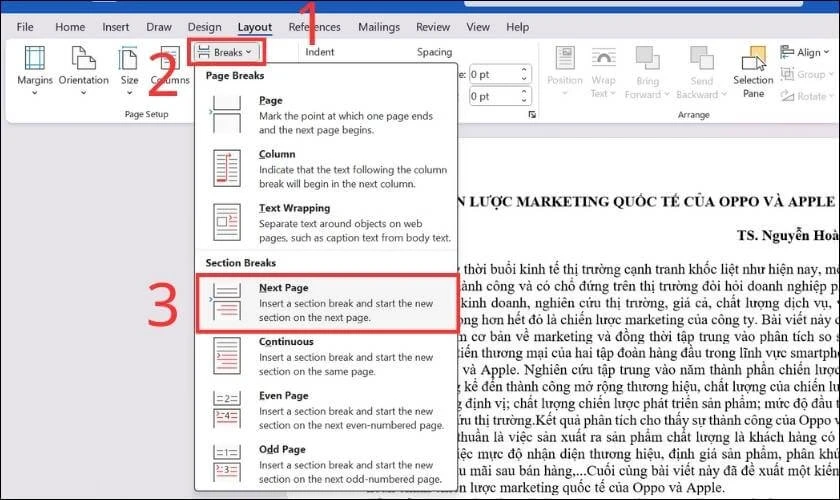The height and width of the screenshot is (500, 840).
Task: Open the Paragraph dialog launcher
Action: click(532, 114)
